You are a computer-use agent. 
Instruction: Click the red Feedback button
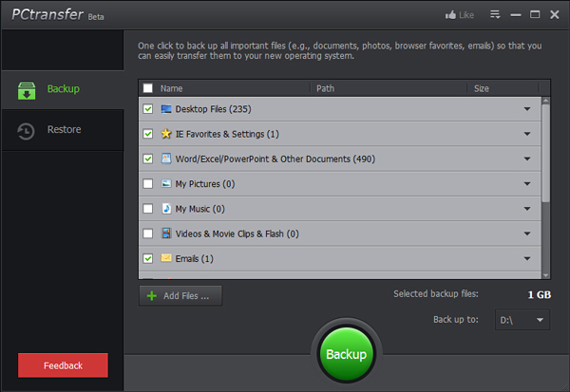click(63, 365)
